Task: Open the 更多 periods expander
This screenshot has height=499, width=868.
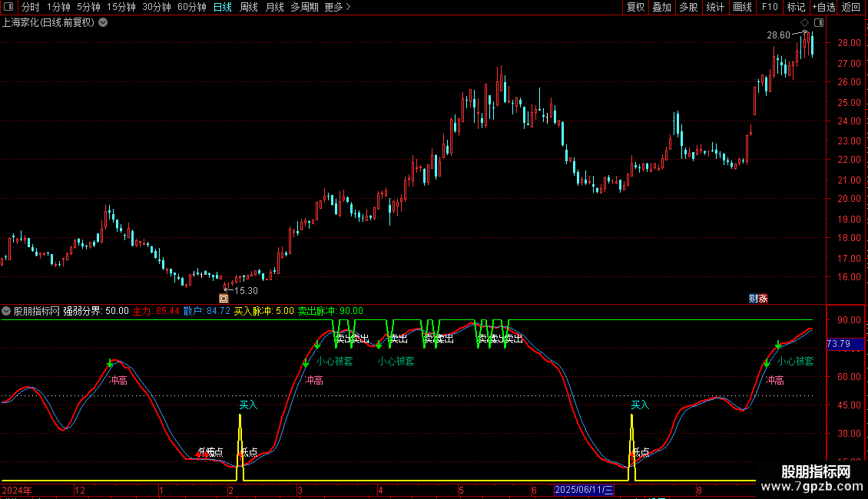Action: tap(337, 7)
